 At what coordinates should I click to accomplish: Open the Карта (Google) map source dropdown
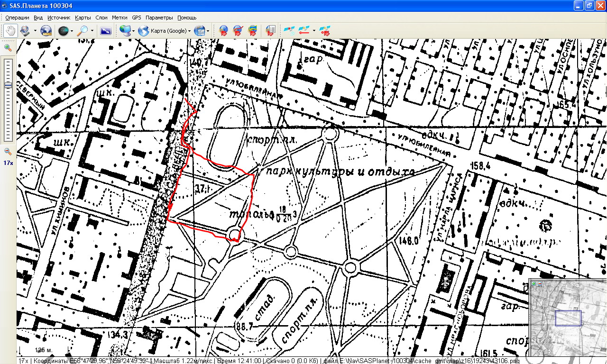(189, 31)
